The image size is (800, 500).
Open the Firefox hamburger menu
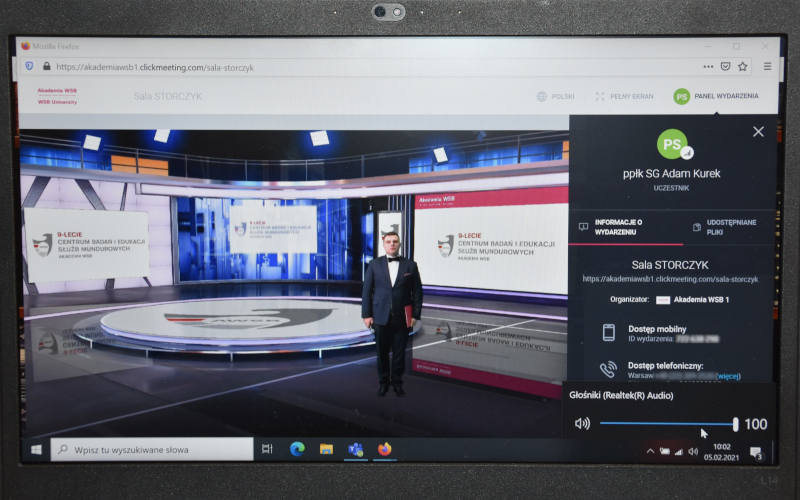(x=767, y=67)
